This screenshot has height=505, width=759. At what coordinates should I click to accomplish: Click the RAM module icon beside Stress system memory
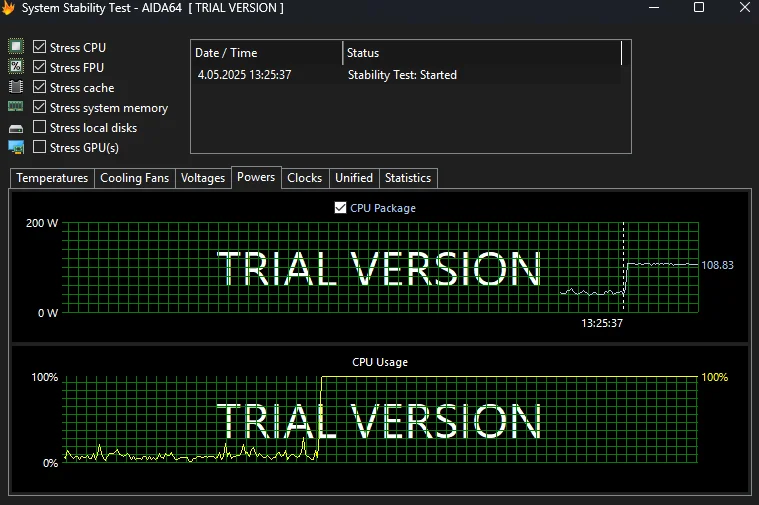click(x=15, y=106)
